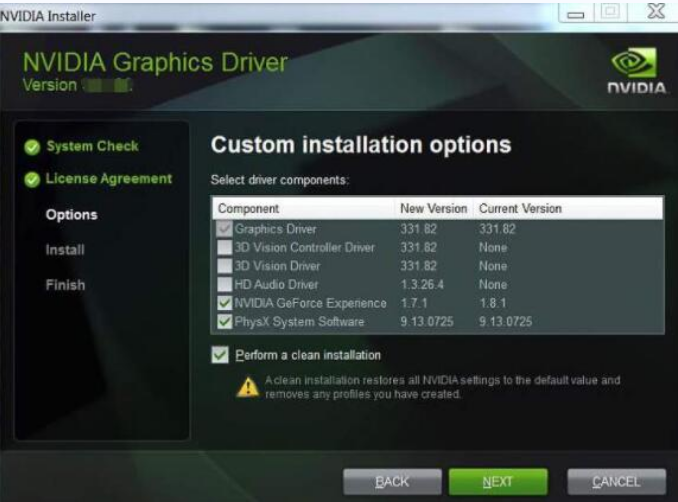Click the HD Audio Driver label
Screen dimensions: 678x502
pyautogui.click(x=276, y=285)
